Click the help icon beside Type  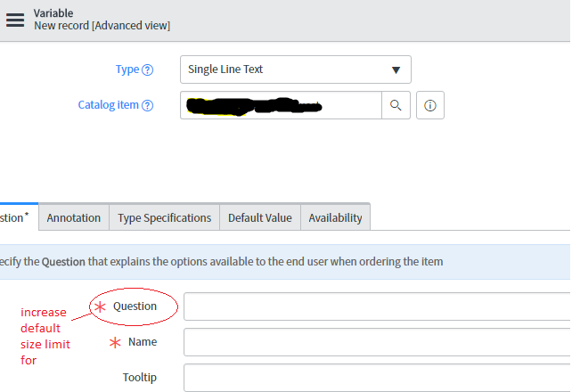147,69
